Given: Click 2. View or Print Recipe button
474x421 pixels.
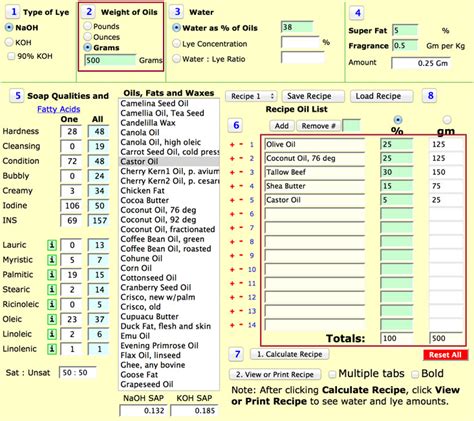Looking at the screenshot, I should pos(275,375).
